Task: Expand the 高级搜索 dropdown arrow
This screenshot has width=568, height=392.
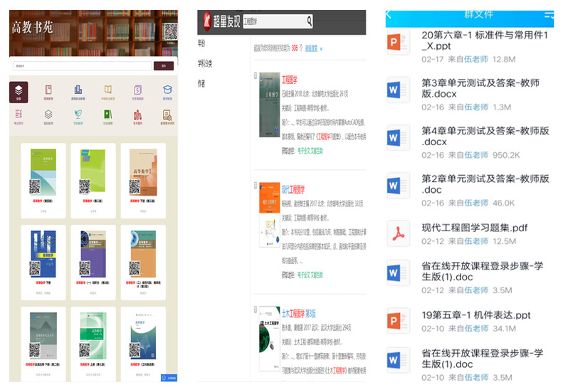Action: click(x=321, y=48)
